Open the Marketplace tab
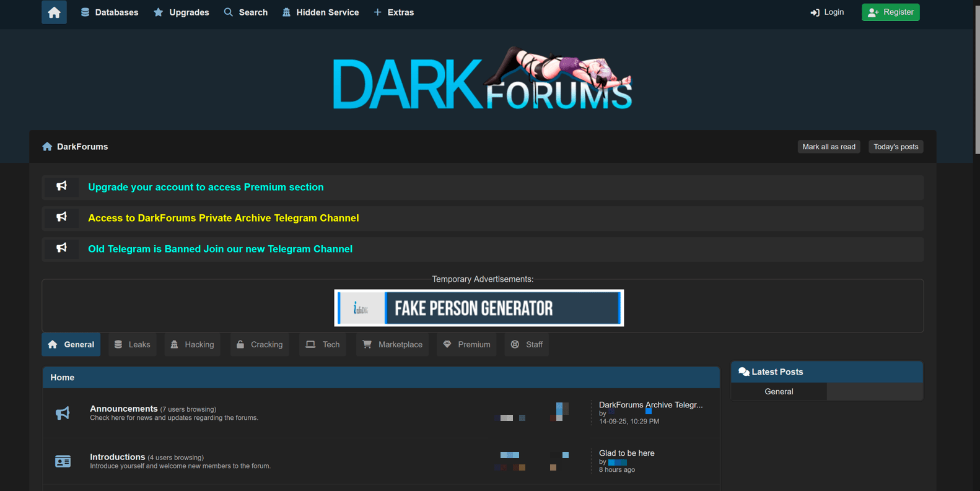 (x=392, y=344)
